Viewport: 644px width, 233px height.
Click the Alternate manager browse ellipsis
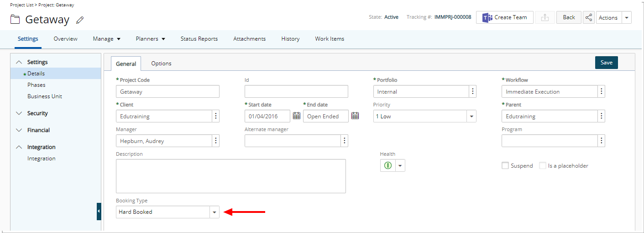(x=345, y=141)
